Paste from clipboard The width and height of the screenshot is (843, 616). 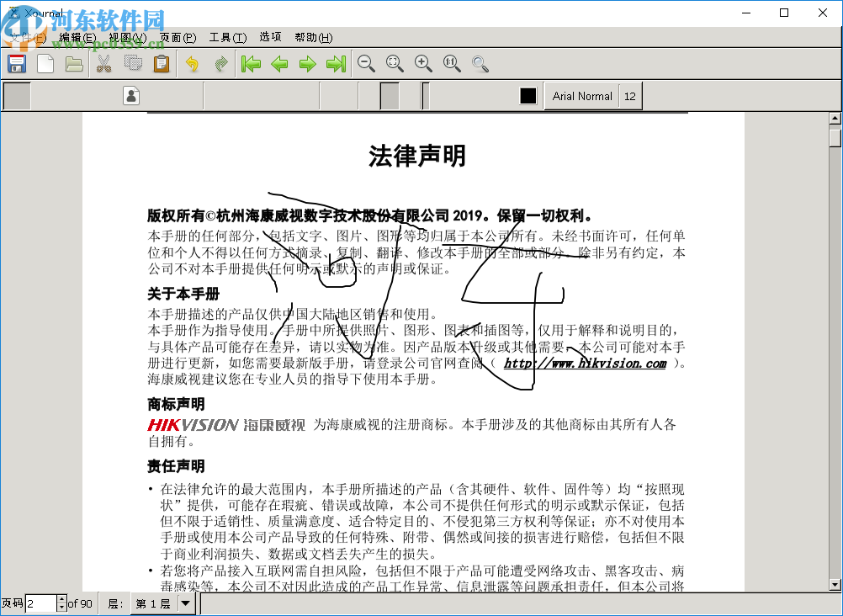[162, 64]
